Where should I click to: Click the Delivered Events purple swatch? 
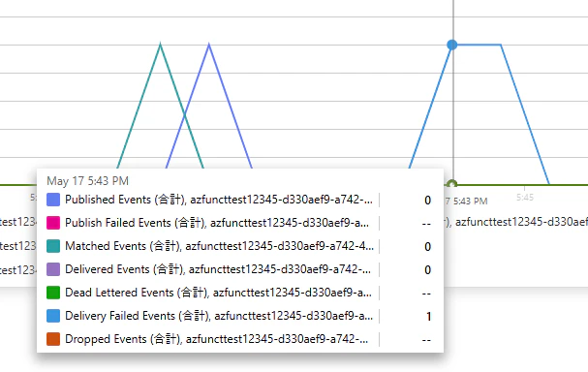[x=53, y=269]
